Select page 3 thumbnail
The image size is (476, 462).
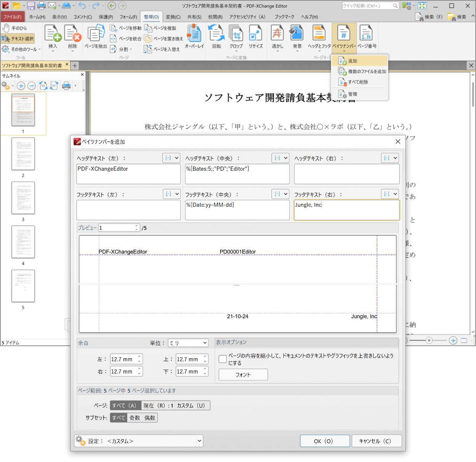(x=23, y=198)
